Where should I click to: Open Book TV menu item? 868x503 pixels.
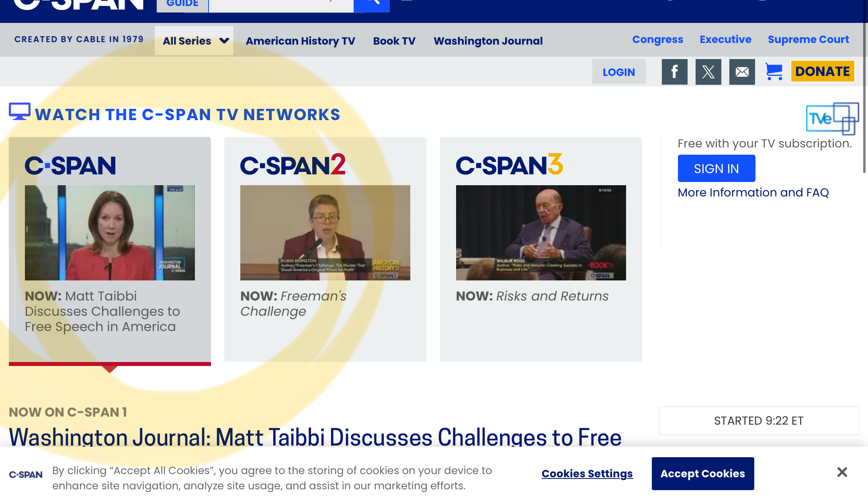[x=394, y=41]
